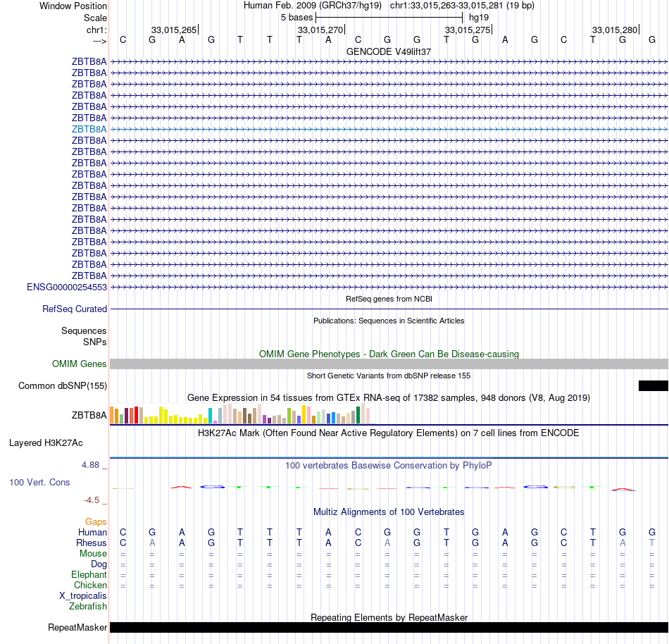Click the 4.88 PhyloP upper limit
Screen dimensions: 669x644
pyautogui.click(x=90, y=465)
